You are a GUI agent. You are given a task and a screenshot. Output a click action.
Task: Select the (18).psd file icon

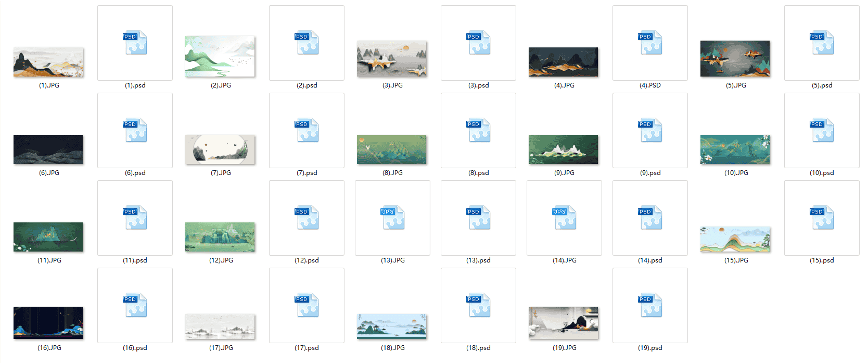point(478,305)
